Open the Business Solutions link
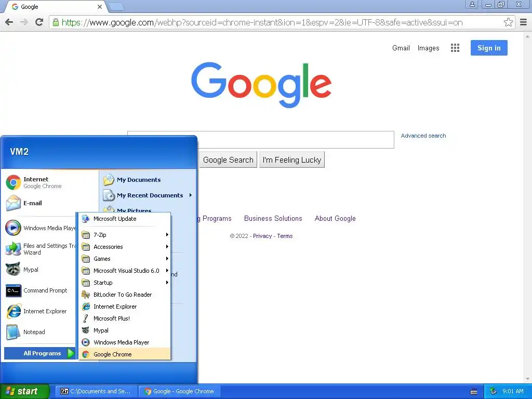 click(x=273, y=219)
